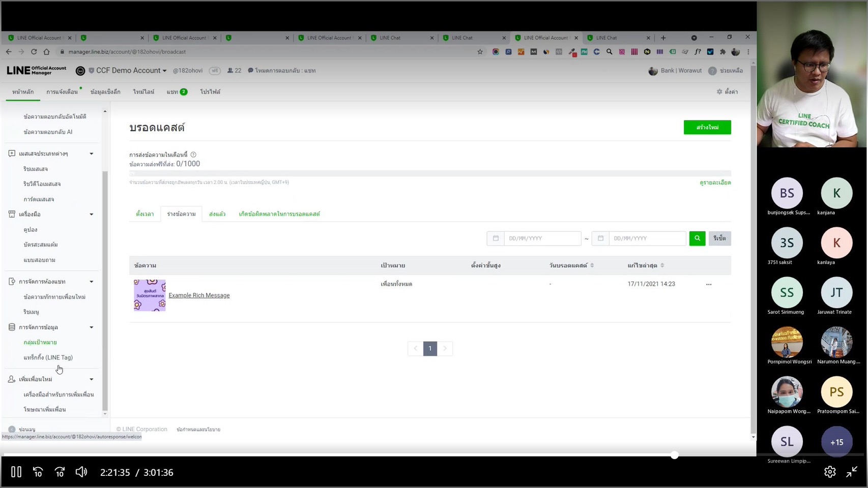Bookmark this page with the star icon
Image resolution: width=868 pixels, height=488 pixels.
tap(480, 52)
